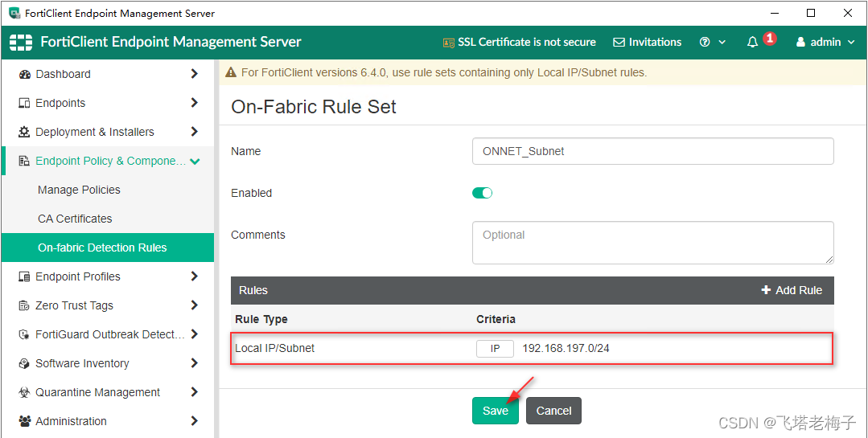This screenshot has width=868, height=438.
Task: Click the 192.168.197.0/24 criteria value
Action: 566,349
